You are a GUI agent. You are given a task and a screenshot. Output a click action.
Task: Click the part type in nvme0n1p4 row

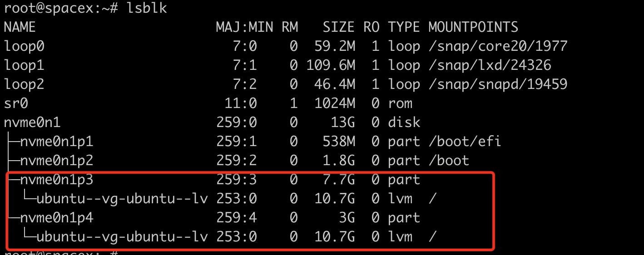tap(404, 218)
